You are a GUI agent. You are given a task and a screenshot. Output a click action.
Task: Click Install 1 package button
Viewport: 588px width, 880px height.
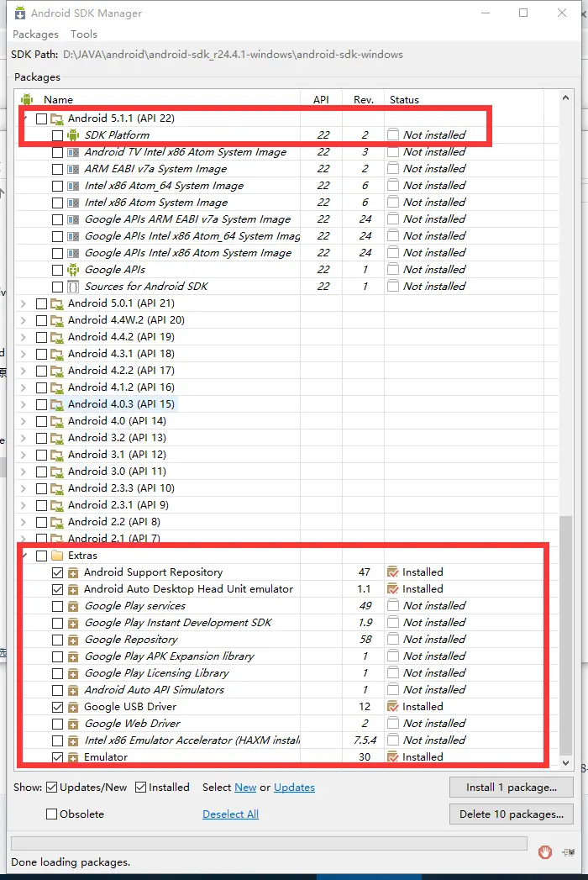[x=511, y=788]
